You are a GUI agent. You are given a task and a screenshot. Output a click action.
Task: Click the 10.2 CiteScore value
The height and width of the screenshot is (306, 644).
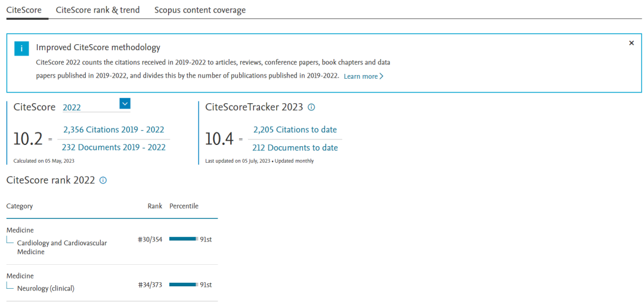pyautogui.click(x=28, y=140)
